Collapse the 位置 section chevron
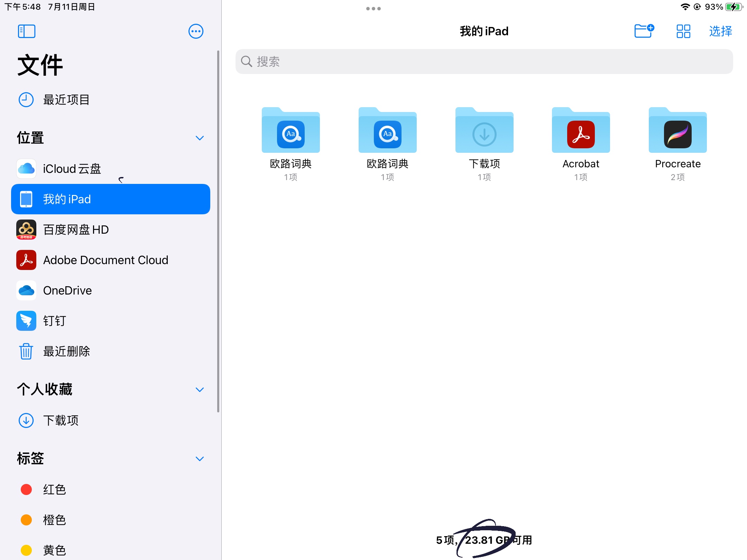Image resolution: width=747 pixels, height=560 pixels. point(200,138)
